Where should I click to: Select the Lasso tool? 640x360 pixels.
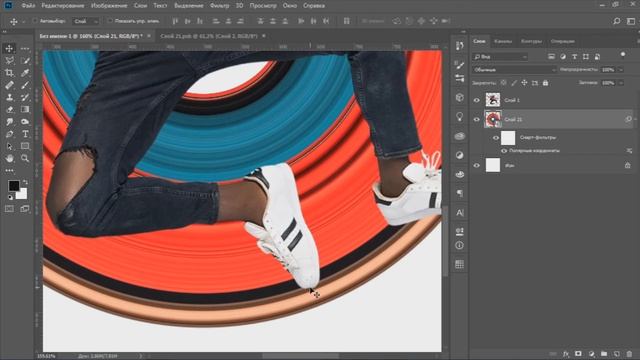[9, 61]
